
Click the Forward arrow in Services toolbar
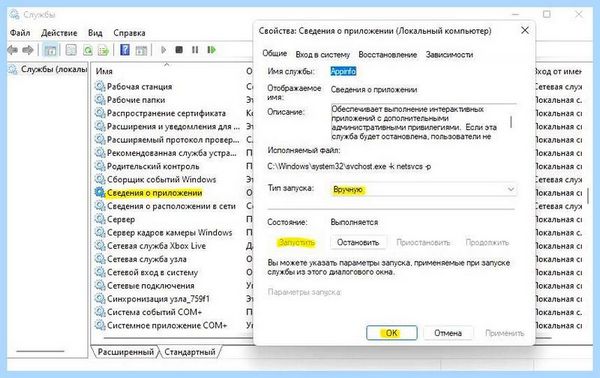[x=28, y=50]
